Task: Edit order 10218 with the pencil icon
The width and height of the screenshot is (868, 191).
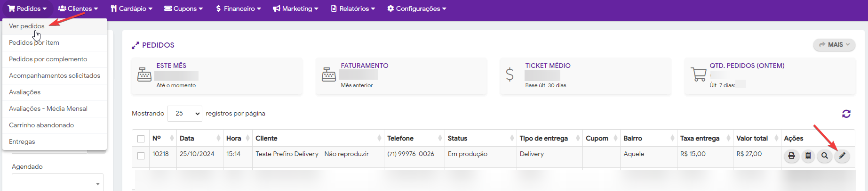Action: (x=842, y=156)
